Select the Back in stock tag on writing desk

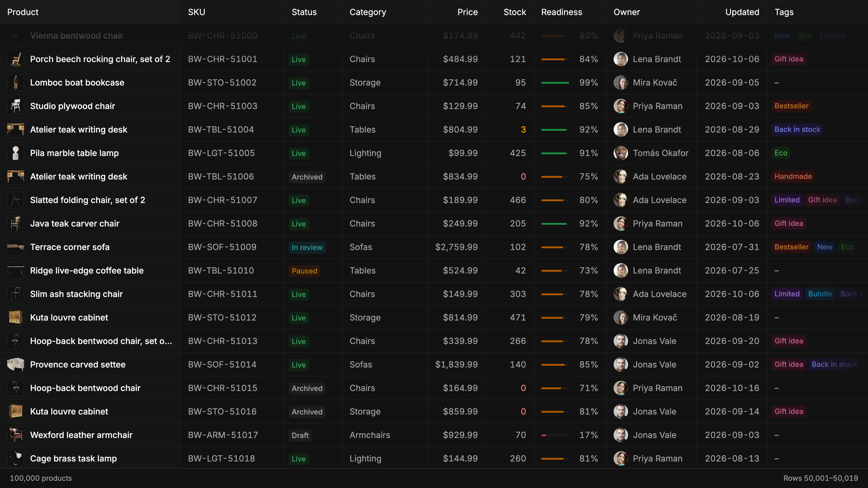[797, 129]
